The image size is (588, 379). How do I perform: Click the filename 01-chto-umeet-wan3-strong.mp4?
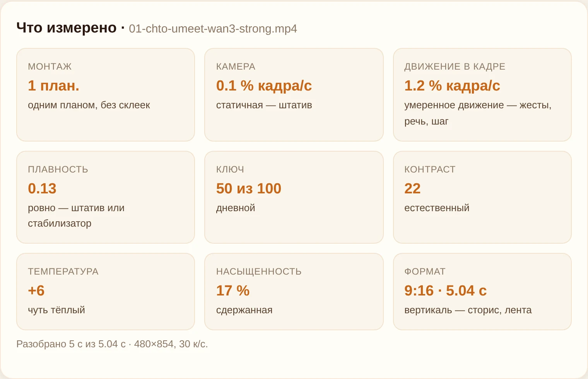(x=213, y=29)
